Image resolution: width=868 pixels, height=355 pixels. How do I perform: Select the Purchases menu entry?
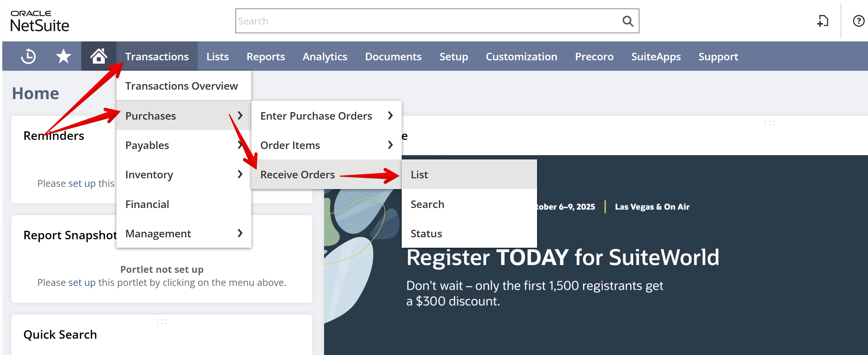coord(184,115)
